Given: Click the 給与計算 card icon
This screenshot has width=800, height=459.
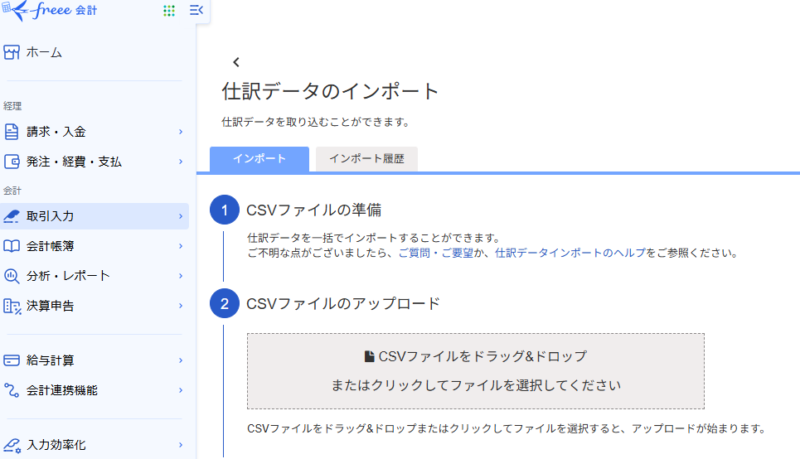Looking at the screenshot, I should click(12, 360).
